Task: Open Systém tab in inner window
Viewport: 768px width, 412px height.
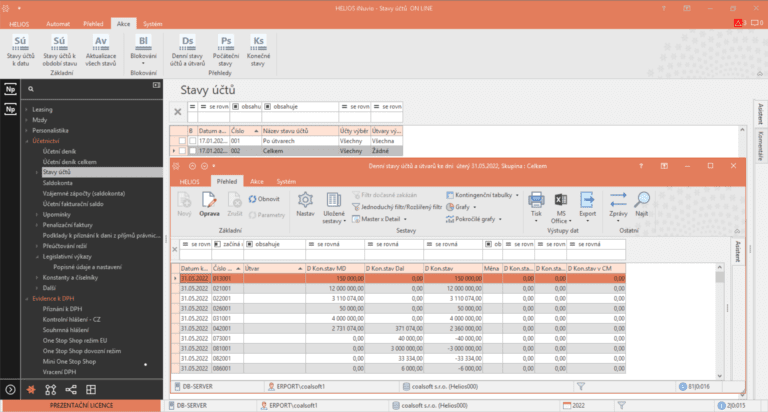Action: (286, 181)
